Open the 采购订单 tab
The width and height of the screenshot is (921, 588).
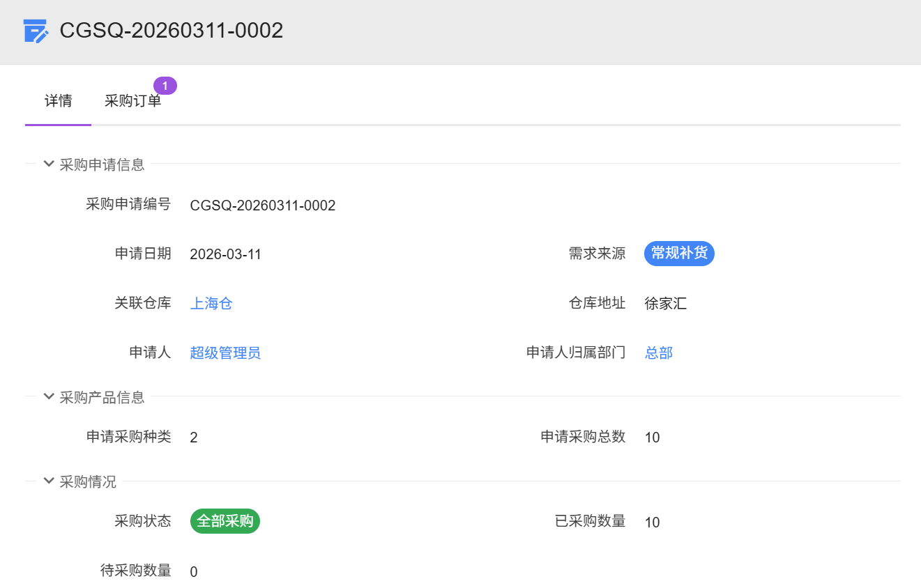pos(132,101)
